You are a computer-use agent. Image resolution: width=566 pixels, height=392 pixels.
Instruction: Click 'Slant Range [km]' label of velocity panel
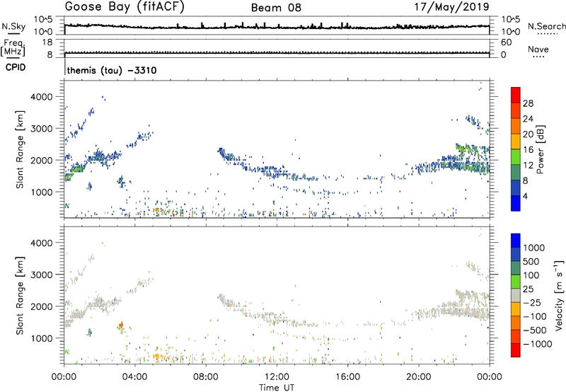(20, 295)
